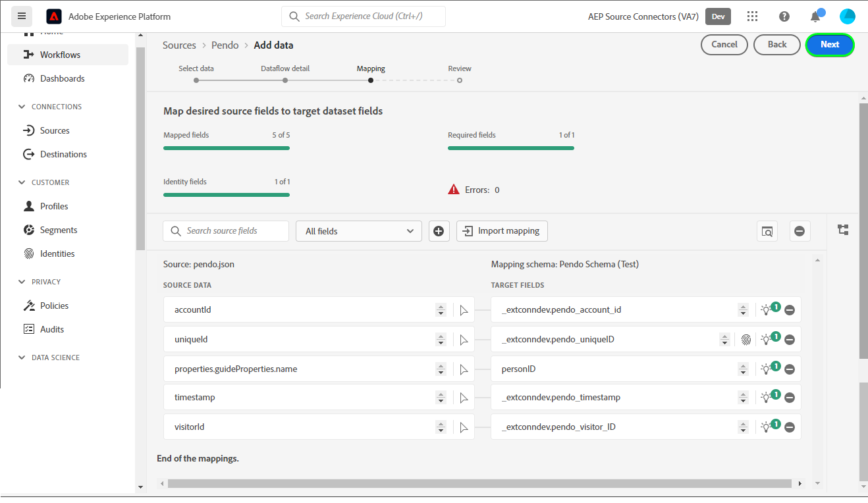Image resolution: width=868 pixels, height=503 pixels.
Task: Expand the DATA SCIENCE section
Action: click(x=22, y=357)
